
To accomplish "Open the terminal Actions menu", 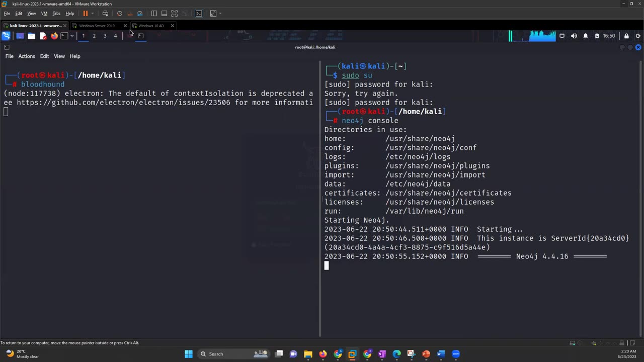I will (27, 56).
